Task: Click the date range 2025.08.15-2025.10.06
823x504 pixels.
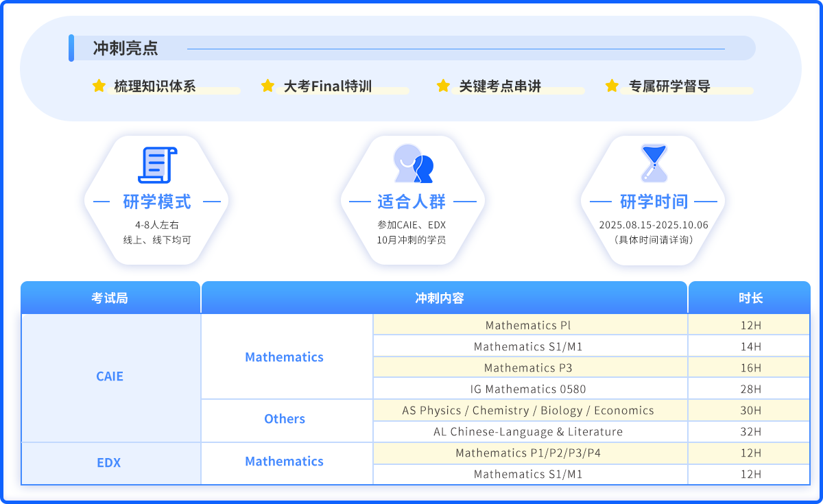Action: (x=654, y=225)
